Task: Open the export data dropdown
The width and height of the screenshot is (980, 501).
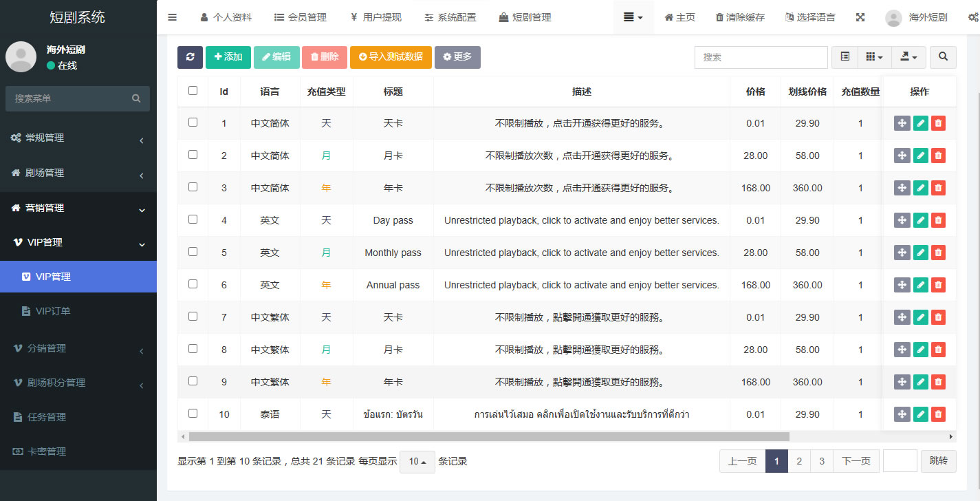Action: pyautogui.click(x=908, y=57)
